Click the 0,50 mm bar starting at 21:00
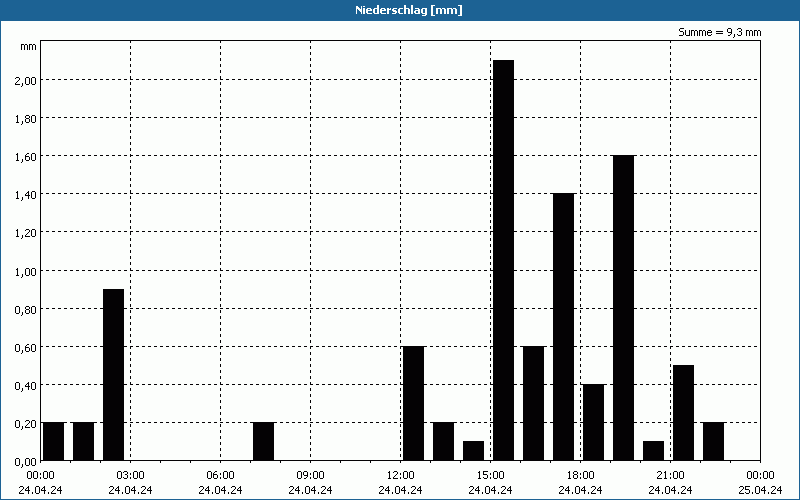Viewport: 800px width, 500px height. pyautogui.click(x=684, y=413)
